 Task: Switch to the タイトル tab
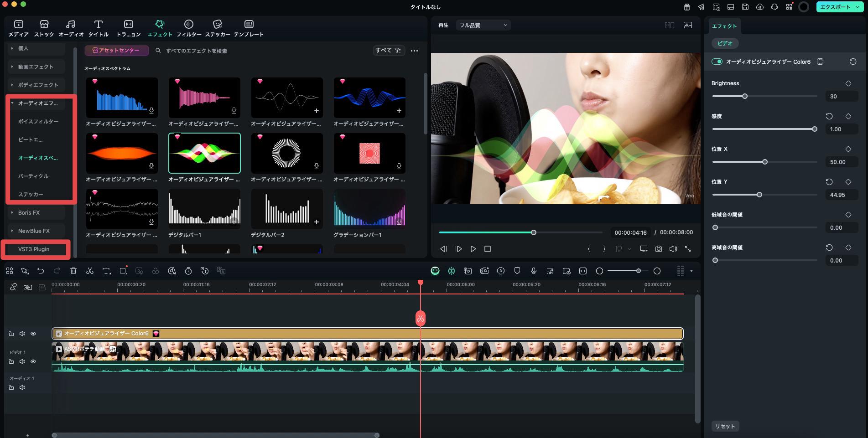pyautogui.click(x=98, y=28)
